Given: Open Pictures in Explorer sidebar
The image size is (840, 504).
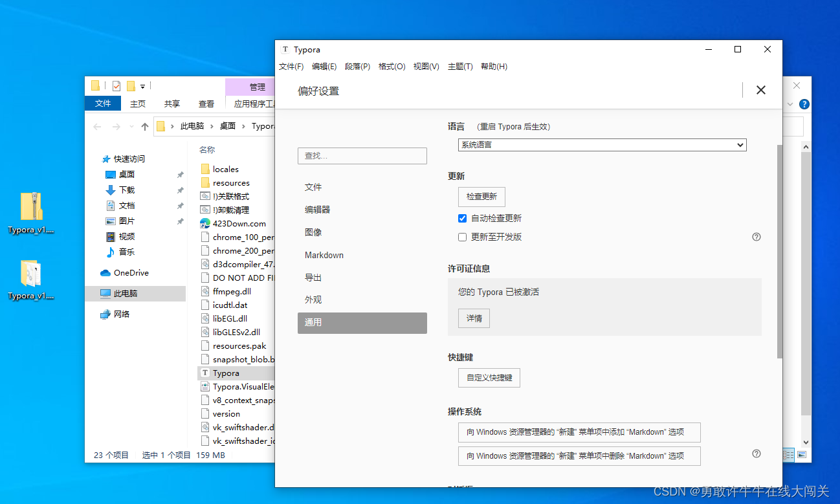Looking at the screenshot, I should (x=126, y=221).
